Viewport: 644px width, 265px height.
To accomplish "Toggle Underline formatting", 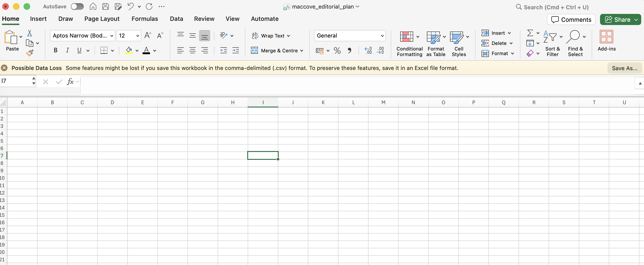I will pos(79,50).
